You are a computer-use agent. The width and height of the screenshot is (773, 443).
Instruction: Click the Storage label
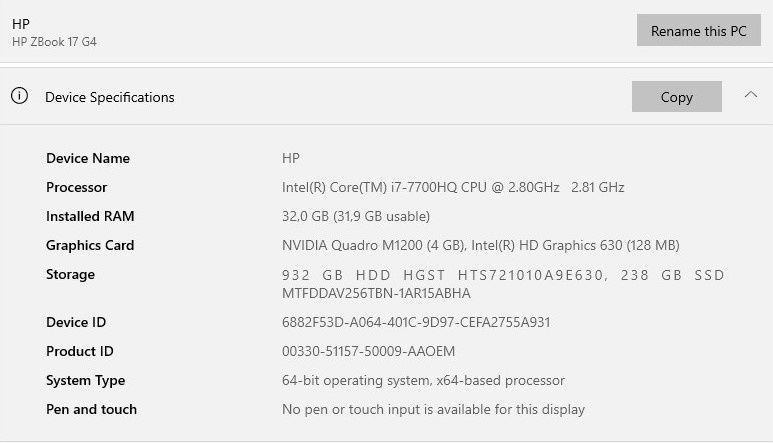point(70,274)
